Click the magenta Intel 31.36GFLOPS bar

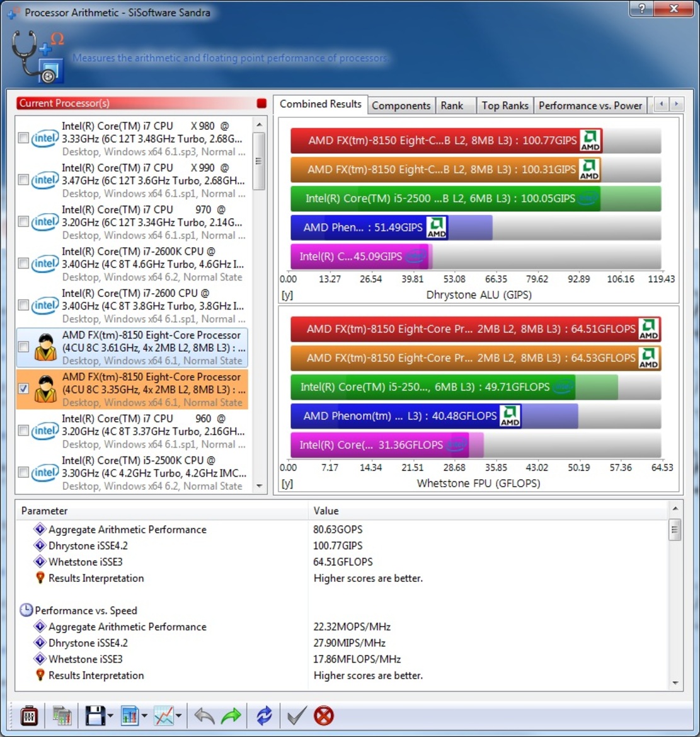[379, 445]
